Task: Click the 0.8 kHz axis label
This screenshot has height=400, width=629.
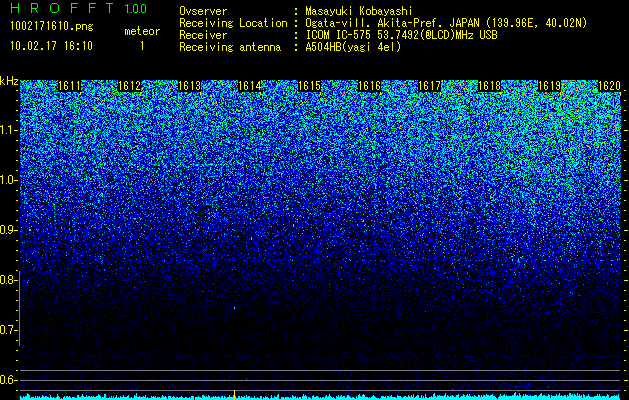Action: [x=8, y=280]
